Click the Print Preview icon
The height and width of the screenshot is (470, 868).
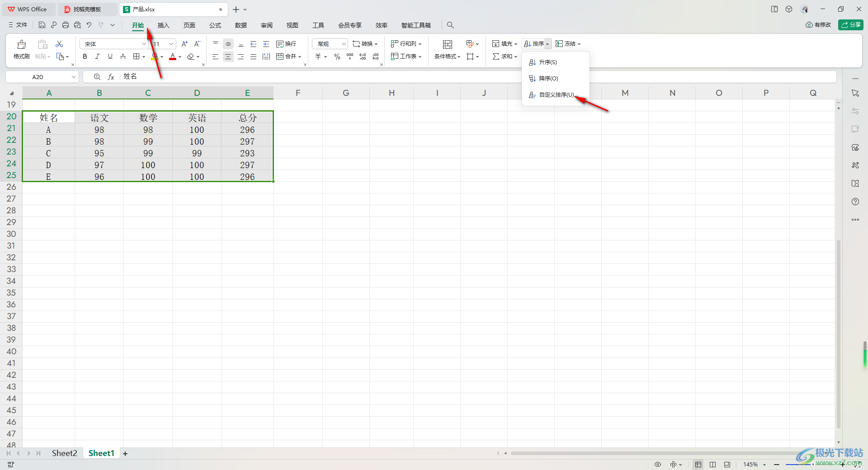77,25
